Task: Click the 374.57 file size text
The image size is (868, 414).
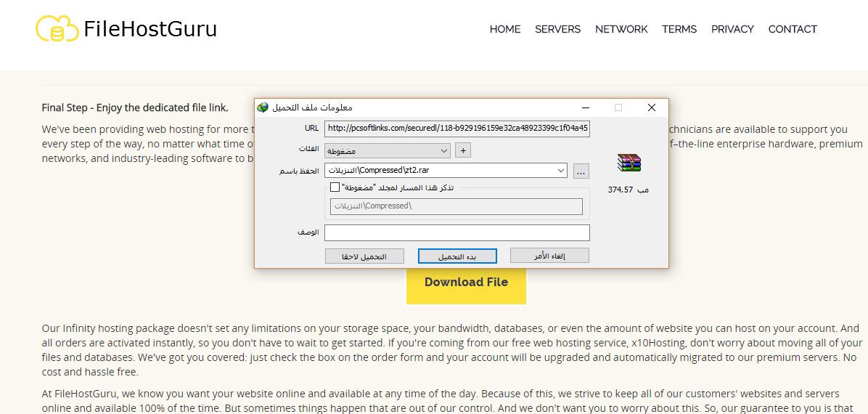Action: click(x=620, y=190)
